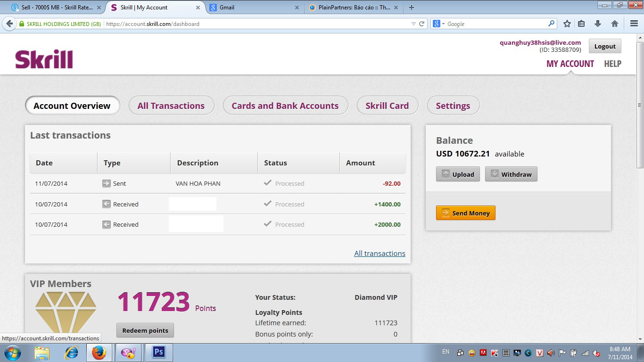This screenshot has width=644, height=362.
Task: Launch Internet Explorer from the taskbar
Action: [71, 353]
